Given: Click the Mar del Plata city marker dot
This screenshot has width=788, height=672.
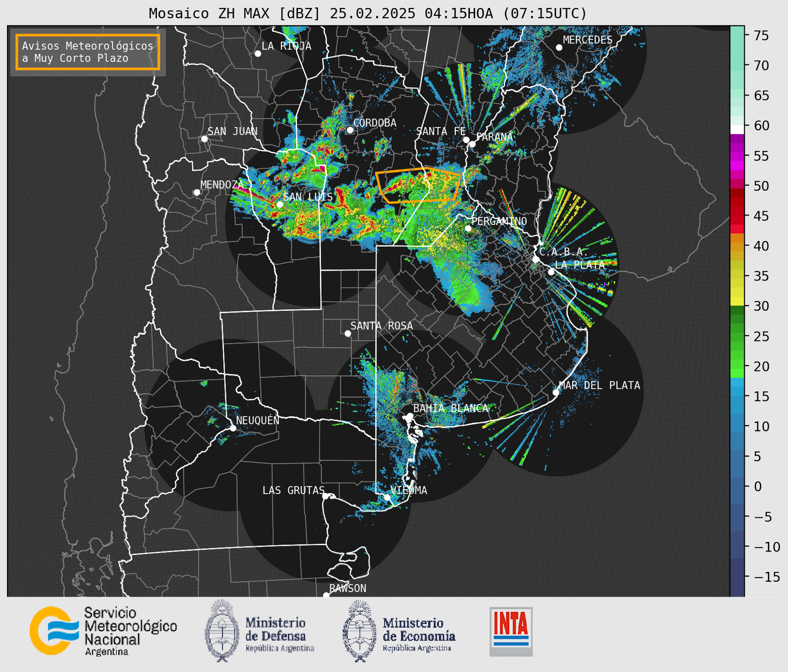Looking at the screenshot, I should (x=556, y=393).
